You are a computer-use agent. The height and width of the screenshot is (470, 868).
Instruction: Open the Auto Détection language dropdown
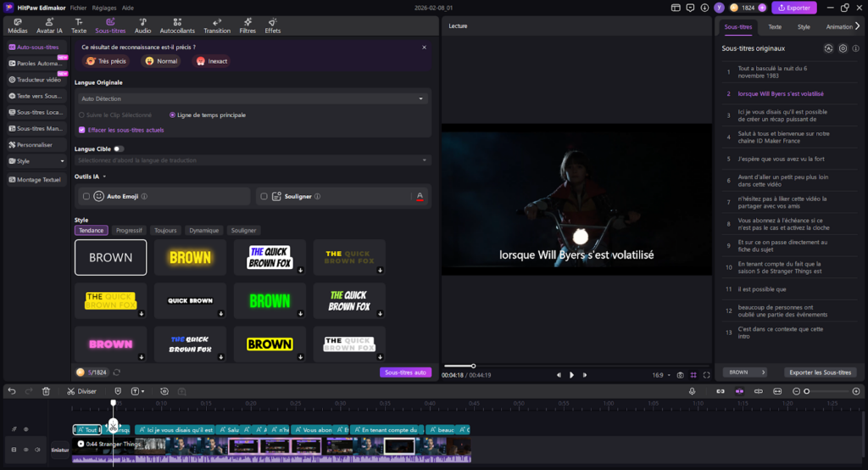251,98
